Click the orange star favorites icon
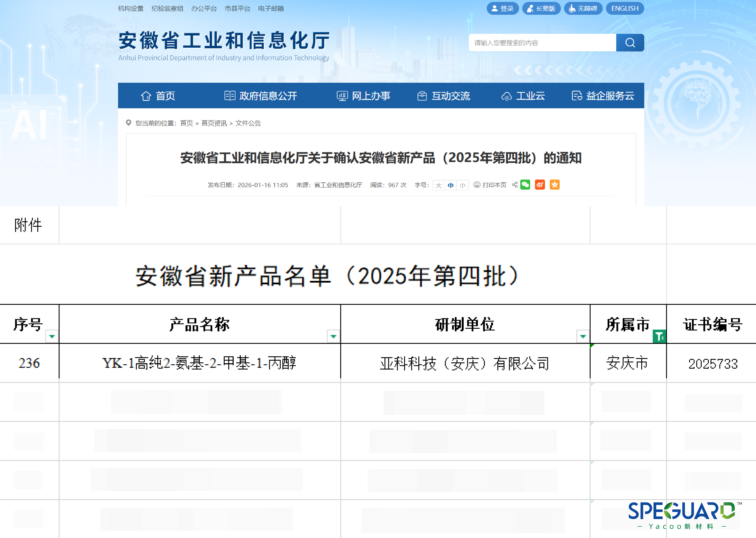756x538 pixels. [555, 185]
